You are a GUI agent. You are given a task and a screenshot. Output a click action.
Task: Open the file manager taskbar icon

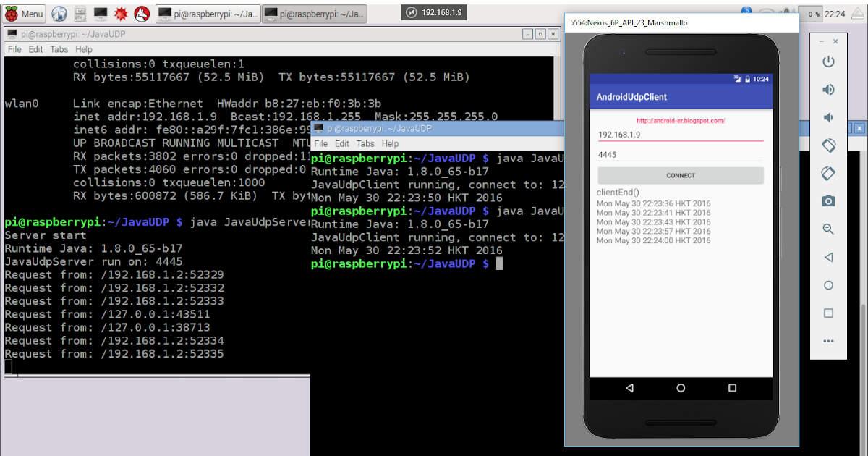[80, 13]
